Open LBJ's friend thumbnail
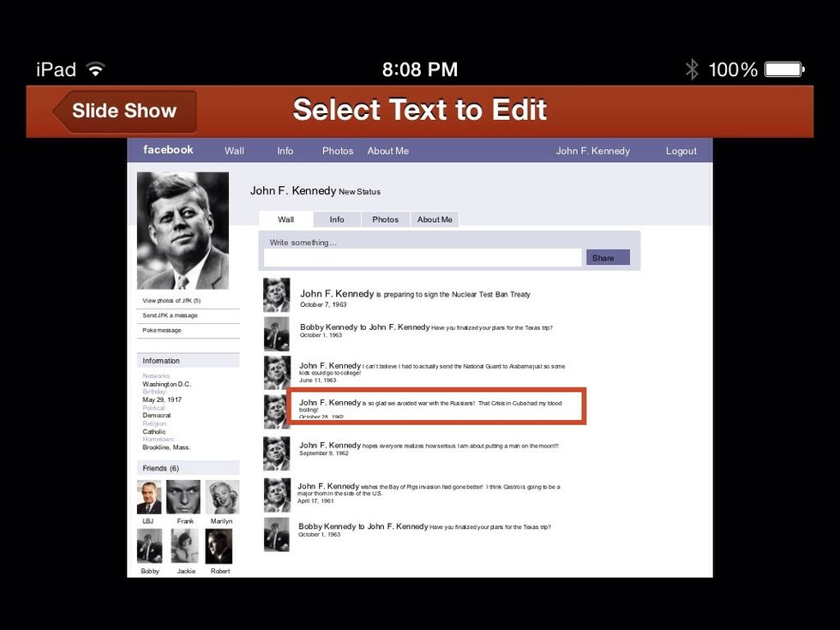The height and width of the screenshot is (630, 840). coord(149,497)
